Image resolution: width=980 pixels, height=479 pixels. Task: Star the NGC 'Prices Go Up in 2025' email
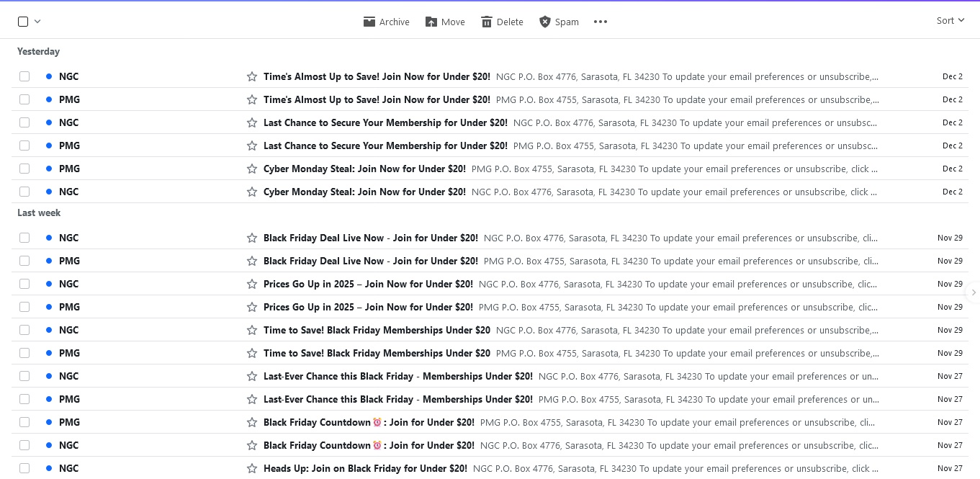[x=252, y=284]
